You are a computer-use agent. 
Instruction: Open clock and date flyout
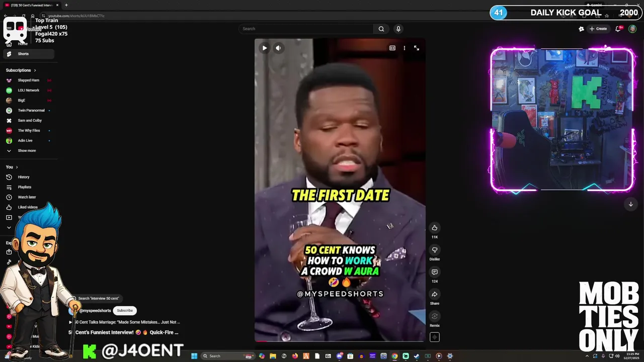[x=631, y=356]
